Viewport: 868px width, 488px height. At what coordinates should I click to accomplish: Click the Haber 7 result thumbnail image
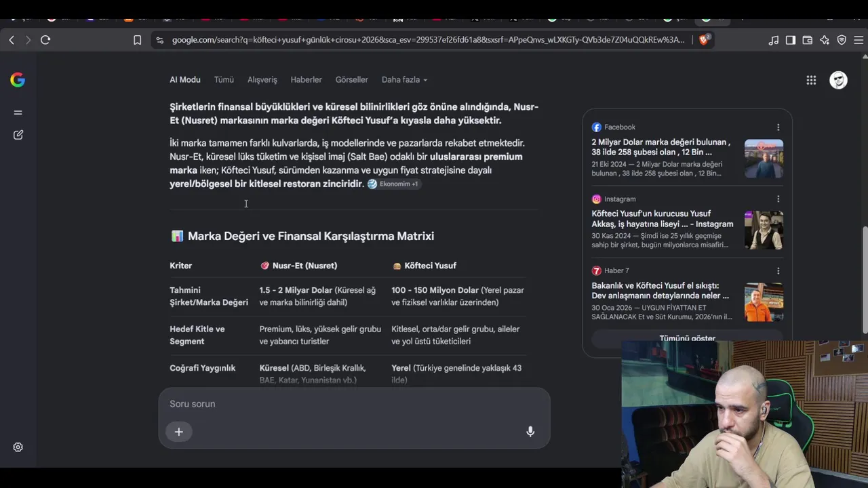(764, 302)
